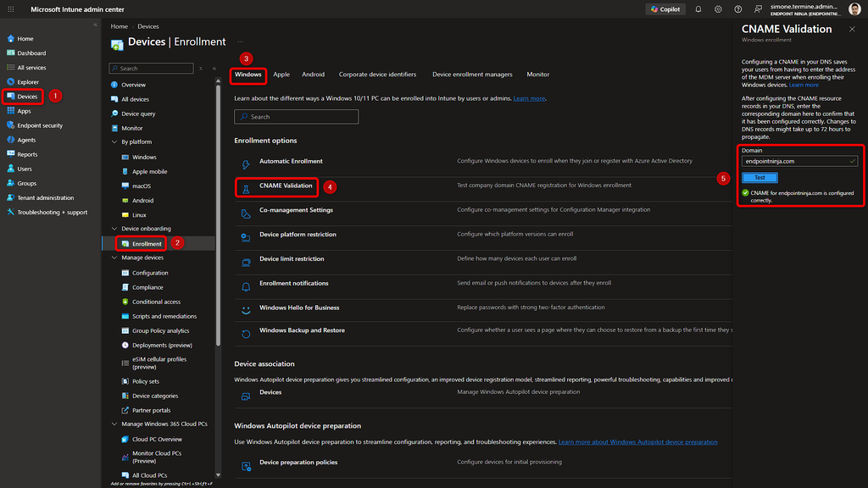Open Explorer in left navigation

click(x=28, y=82)
